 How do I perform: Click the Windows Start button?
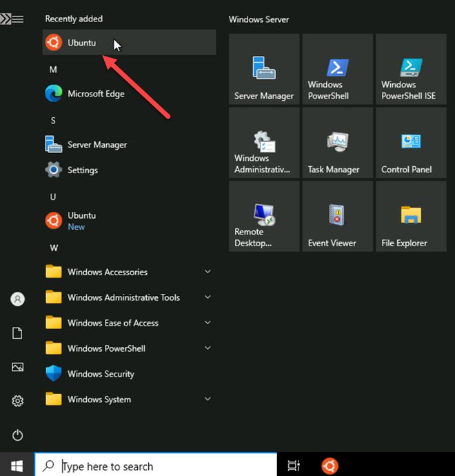point(17,466)
